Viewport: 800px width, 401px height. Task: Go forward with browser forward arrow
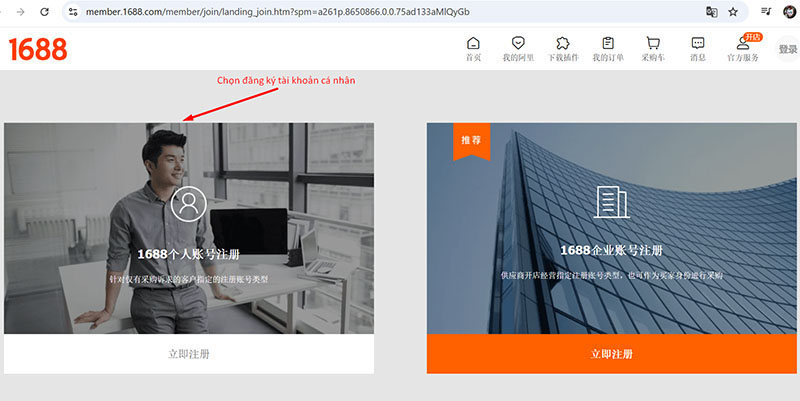click(18, 12)
